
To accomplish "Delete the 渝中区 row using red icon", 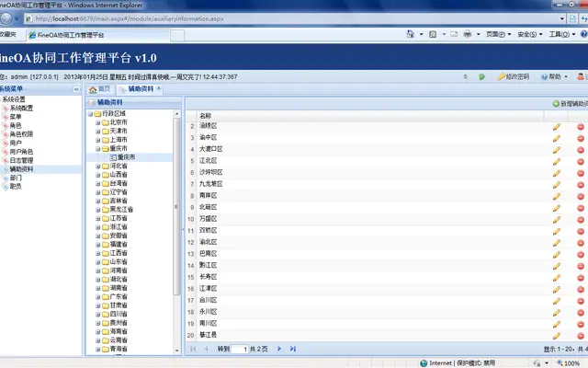I will point(581,138).
